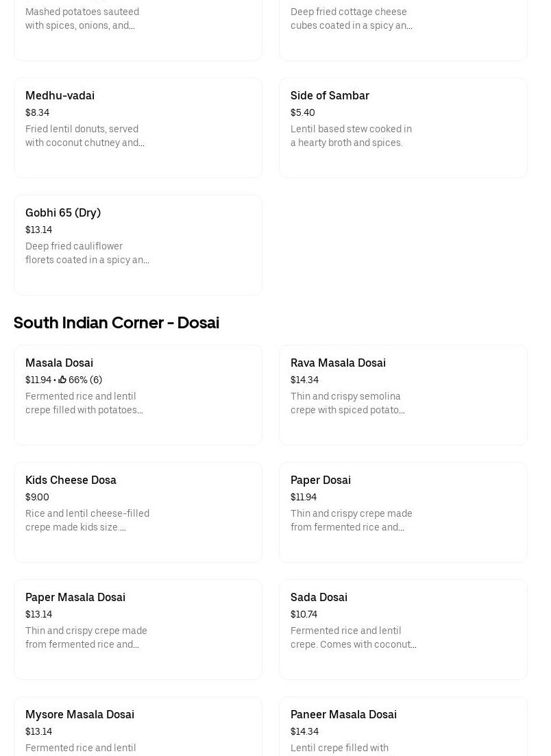This screenshot has height=756, width=551.
Task: Click the $9.00 price of Kids Cheese Dosa
Action: point(37,497)
